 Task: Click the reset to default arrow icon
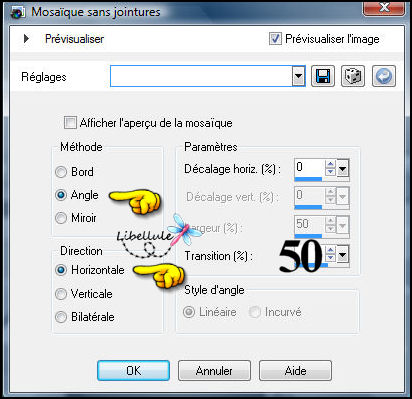[x=384, y=76]
